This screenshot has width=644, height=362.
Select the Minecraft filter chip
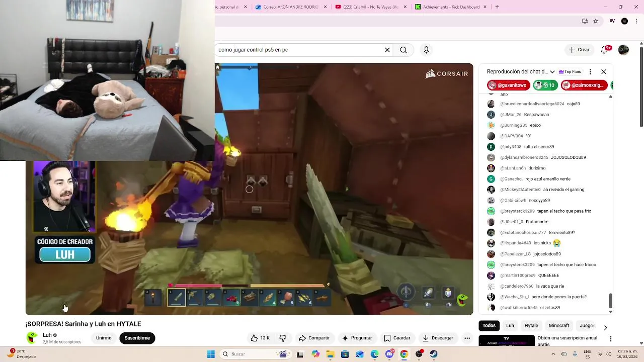tap(559, 326)
